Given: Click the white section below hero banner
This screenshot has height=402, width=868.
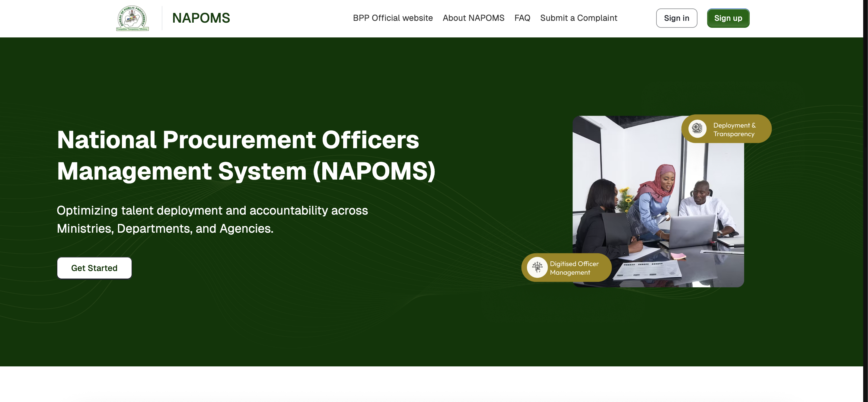Looking at the screenshot, I should [431, 384].
